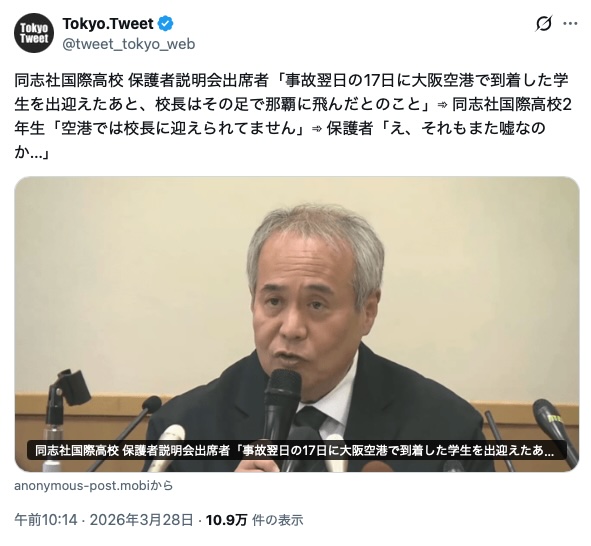Click the tweet's last line か…」
591x546 pixels.
coord(32,153)
